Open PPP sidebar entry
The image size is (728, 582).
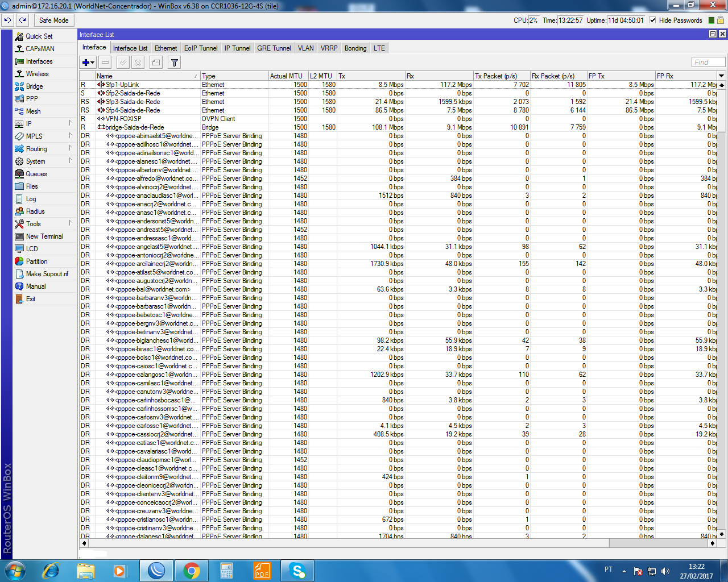(x=32, y=98)
